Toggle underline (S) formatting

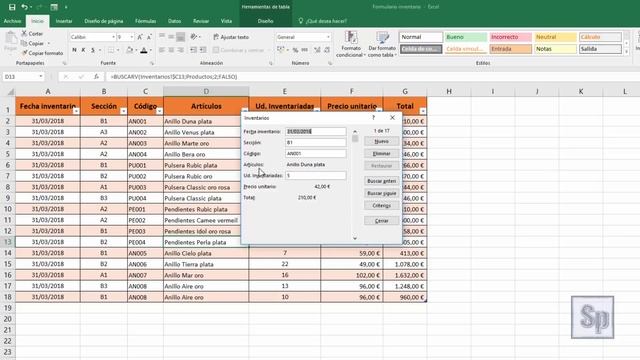point(93,50)
